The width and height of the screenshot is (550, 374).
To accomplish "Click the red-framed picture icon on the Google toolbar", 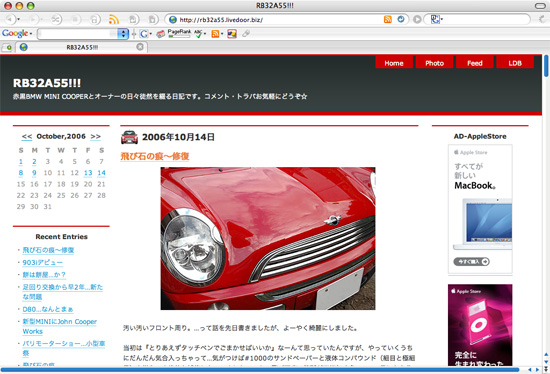I will click(x=232, y=34).
